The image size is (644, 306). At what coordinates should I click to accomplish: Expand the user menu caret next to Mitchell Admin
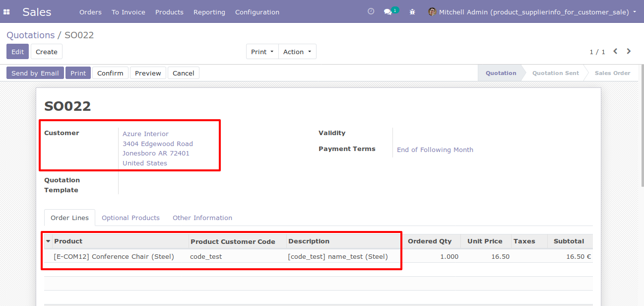click(635, 11)
